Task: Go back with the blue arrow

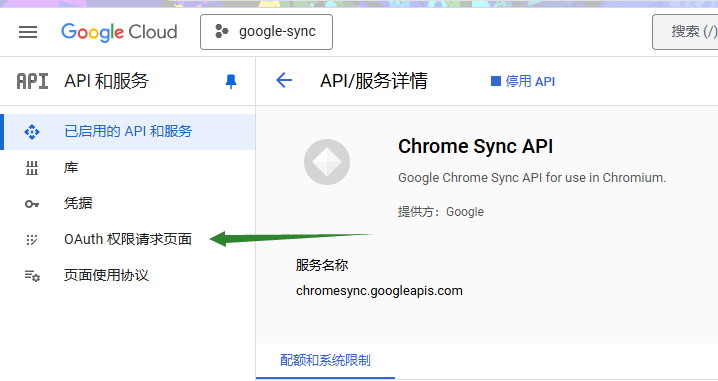Action: [284, 81]
